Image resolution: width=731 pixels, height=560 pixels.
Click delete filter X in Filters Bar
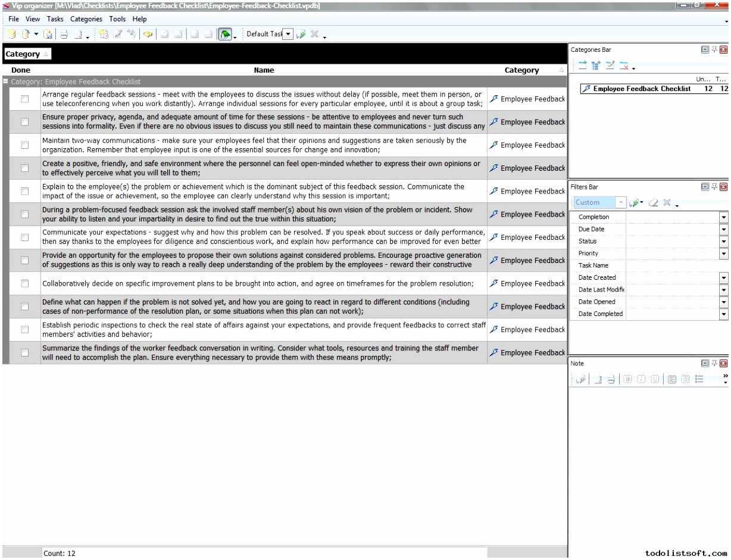coord(667,202)
